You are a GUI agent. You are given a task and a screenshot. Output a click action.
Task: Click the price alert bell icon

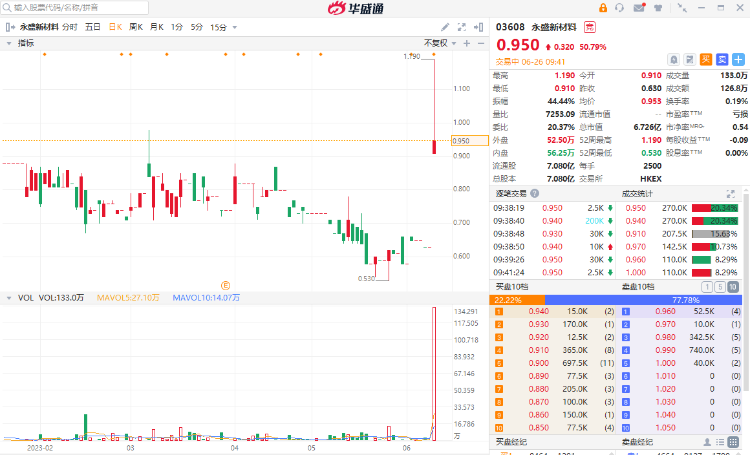coord(673,60)
